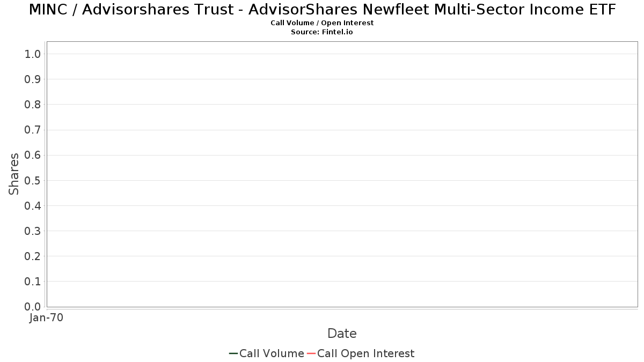644x362 pixels.
Task: Click the 0.6 y-axis tick label
Action: coord(33,155)
